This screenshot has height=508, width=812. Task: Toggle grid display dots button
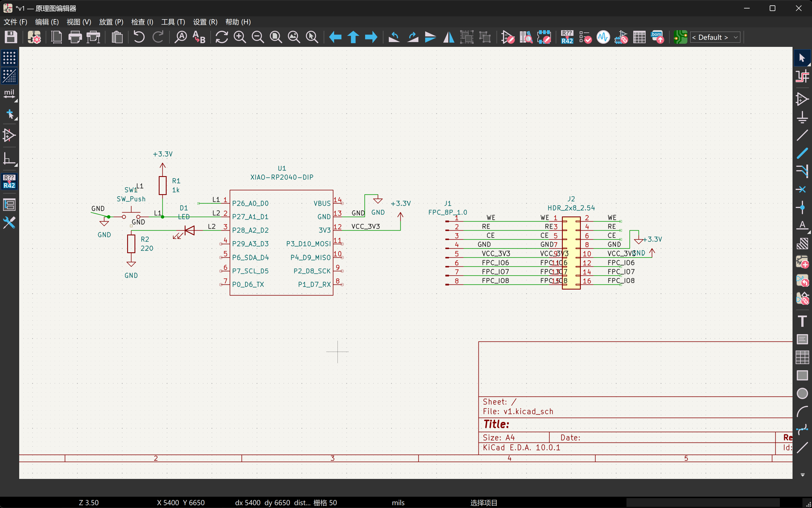coord(9,58)
